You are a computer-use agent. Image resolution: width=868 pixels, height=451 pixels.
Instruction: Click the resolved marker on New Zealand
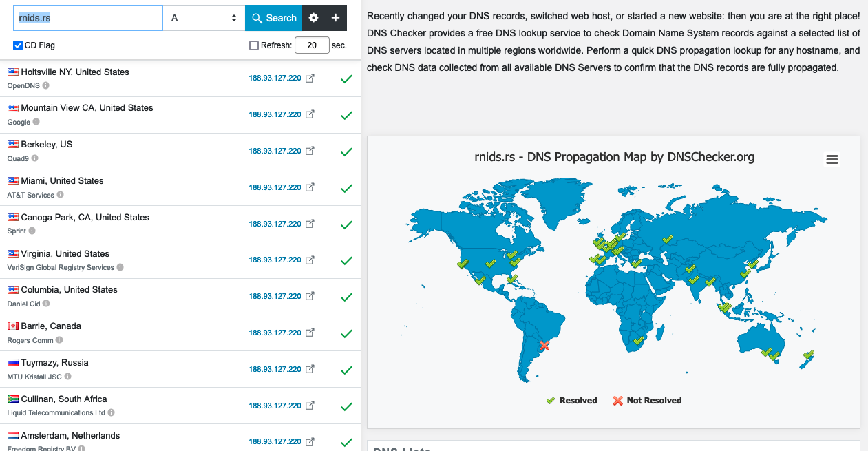(x=809, y=355)
